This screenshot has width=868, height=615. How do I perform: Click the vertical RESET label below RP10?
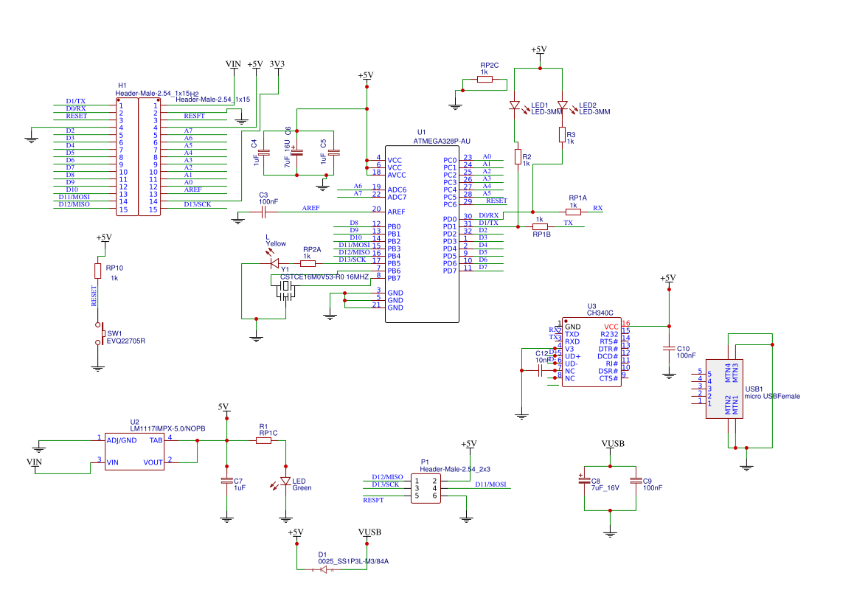(94, 296)
